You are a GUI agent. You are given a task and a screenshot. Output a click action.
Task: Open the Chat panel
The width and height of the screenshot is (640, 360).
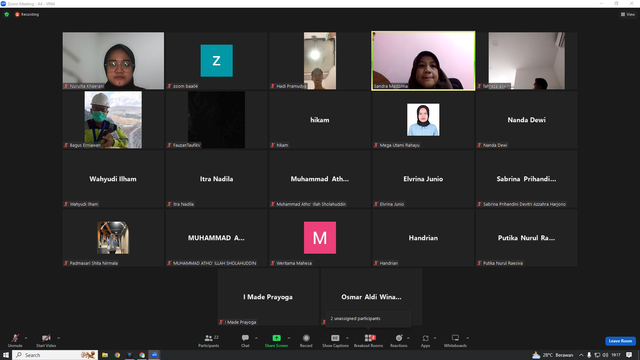[245, 340]
